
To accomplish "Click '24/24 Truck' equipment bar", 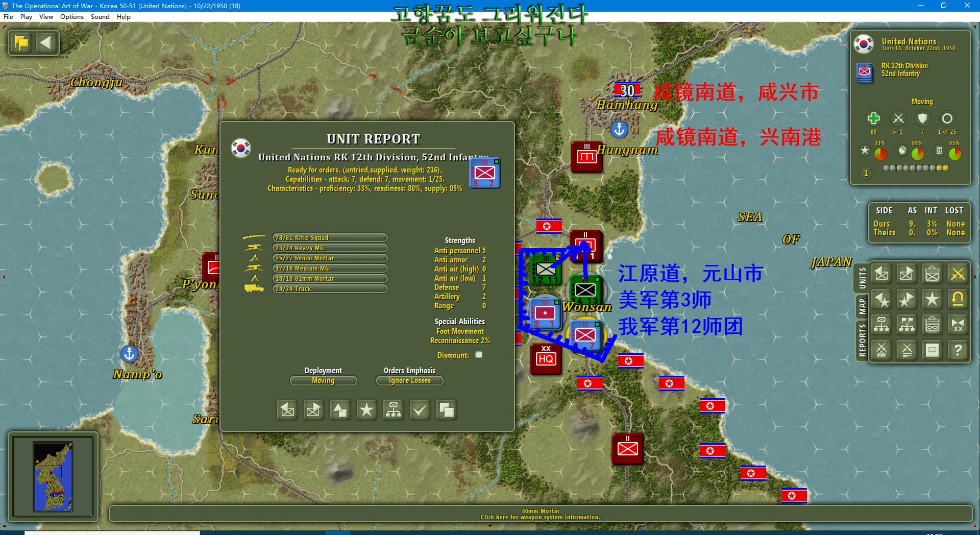I will click(330, 288).
